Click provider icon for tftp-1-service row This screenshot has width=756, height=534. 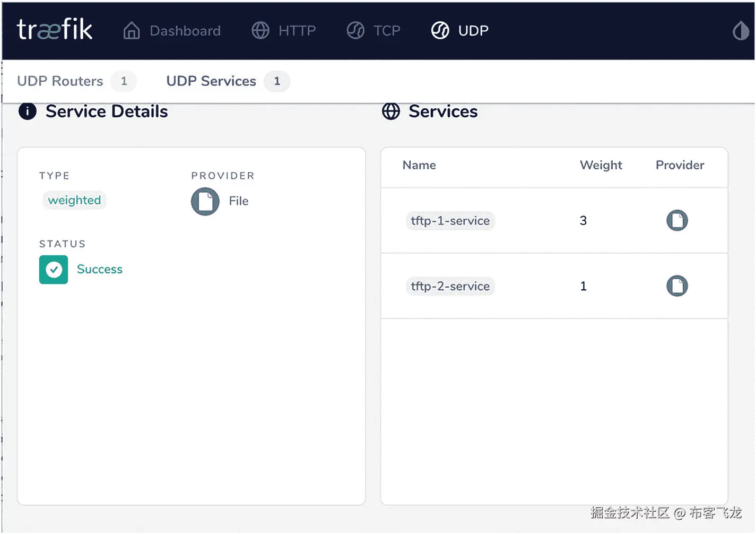pyautogui.click(x=677, y=220)
